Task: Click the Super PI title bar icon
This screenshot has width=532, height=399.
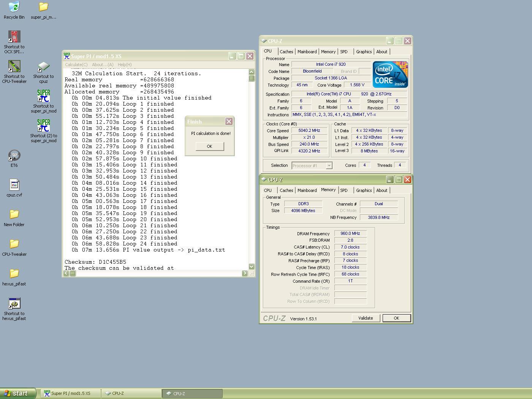Action: 67,56
